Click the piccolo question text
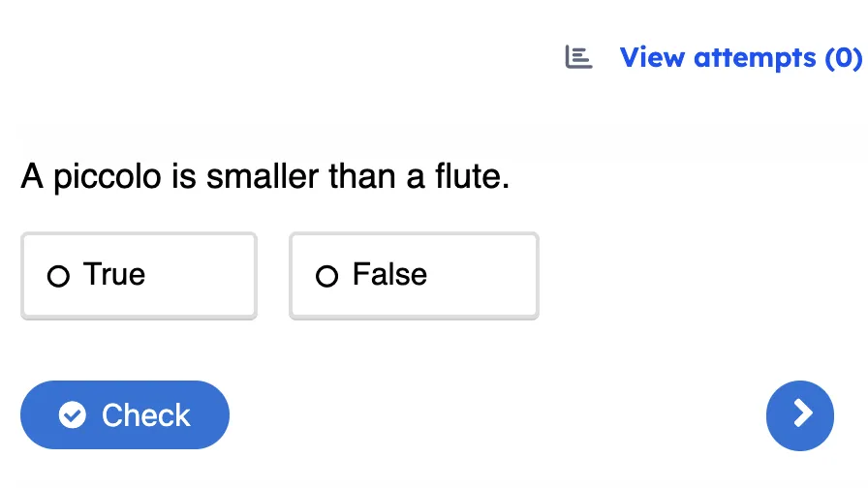This screenshot has height=488, width=868. click(x=264, y=177)
